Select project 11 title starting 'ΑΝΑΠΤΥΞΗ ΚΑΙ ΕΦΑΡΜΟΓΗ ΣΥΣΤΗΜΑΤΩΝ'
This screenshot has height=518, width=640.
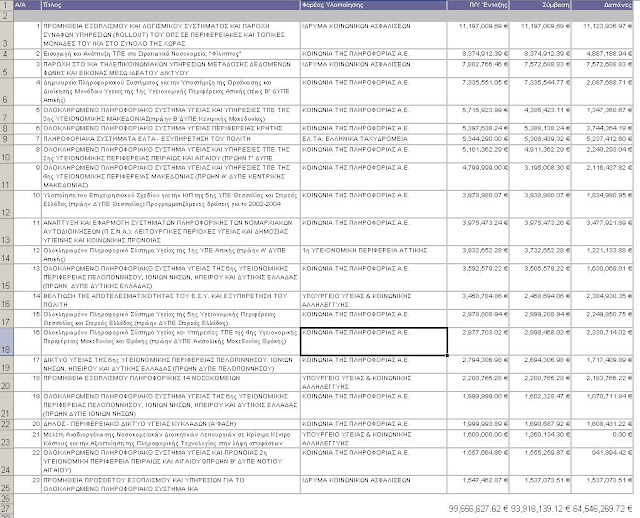coord(171,231)
